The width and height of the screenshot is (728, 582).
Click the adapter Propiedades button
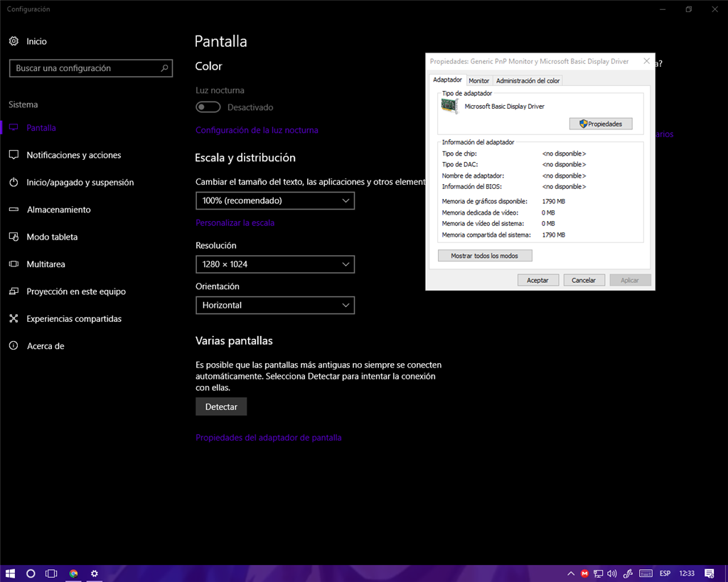pyautogui.click(x=601, y=124)
